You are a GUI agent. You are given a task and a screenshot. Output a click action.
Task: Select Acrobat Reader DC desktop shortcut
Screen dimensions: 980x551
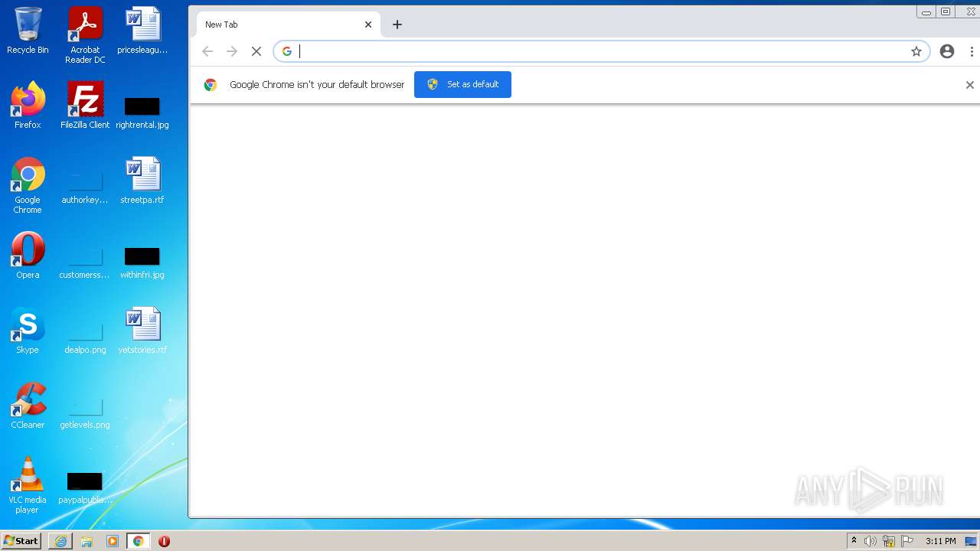coord(85,35)
